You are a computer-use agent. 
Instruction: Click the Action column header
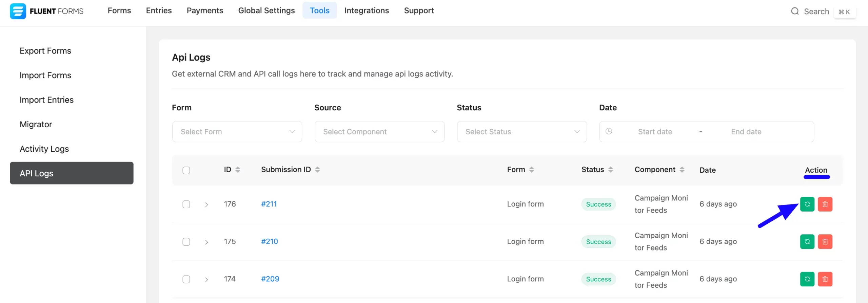[x=816, y=170]
